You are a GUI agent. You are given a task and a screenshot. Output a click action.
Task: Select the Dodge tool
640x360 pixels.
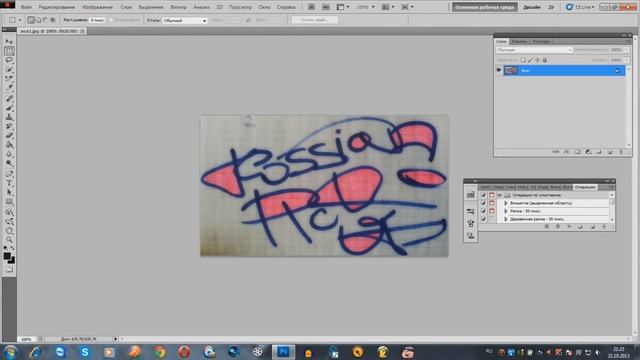[9, 163]
